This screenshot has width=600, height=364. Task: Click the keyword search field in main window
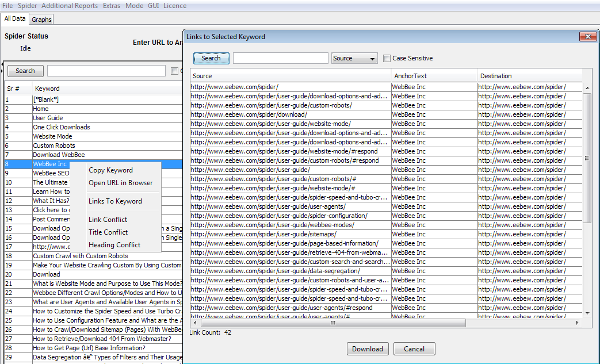(x=106, y=71)
